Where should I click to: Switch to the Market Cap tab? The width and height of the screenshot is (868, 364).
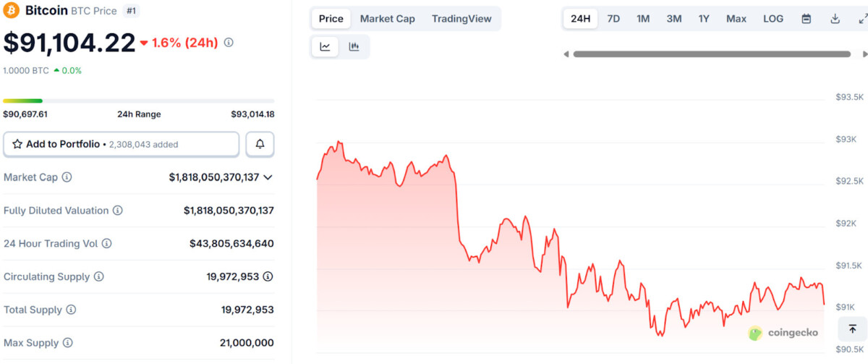tap(387, 19)
